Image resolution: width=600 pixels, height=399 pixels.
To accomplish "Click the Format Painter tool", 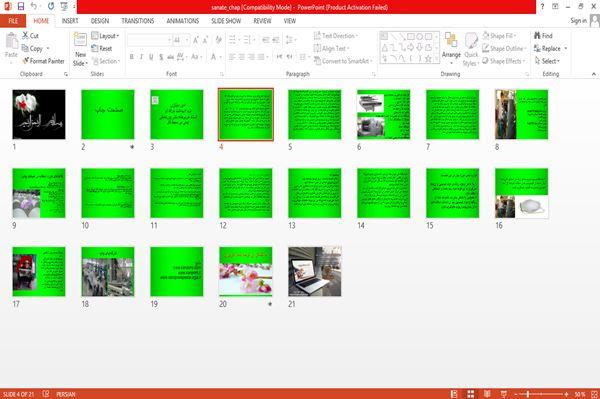I will (x=43, y=61).
